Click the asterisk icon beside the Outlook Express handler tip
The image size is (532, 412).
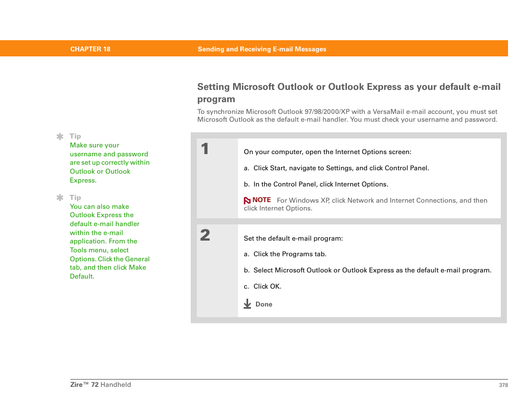[x=60, y=198]
